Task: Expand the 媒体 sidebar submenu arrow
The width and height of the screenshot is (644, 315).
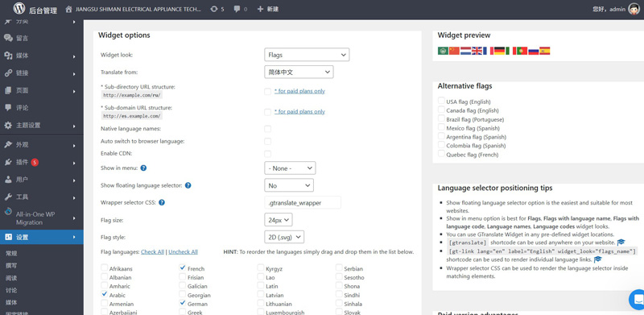Action: pyautogui.click(x=74, y=56)
